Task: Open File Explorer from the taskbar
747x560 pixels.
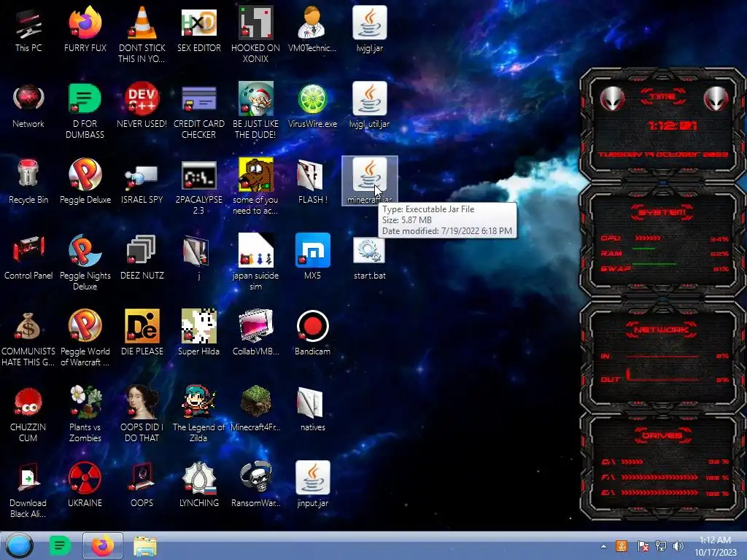Action: tap(145, 545)
